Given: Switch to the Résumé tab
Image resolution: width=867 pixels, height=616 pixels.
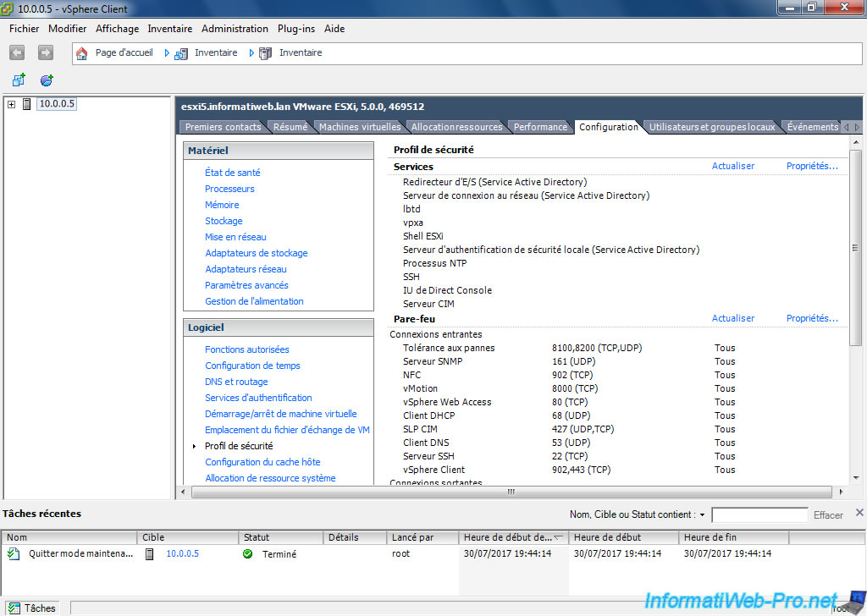Looking at the screenshot, I should 290,127.
